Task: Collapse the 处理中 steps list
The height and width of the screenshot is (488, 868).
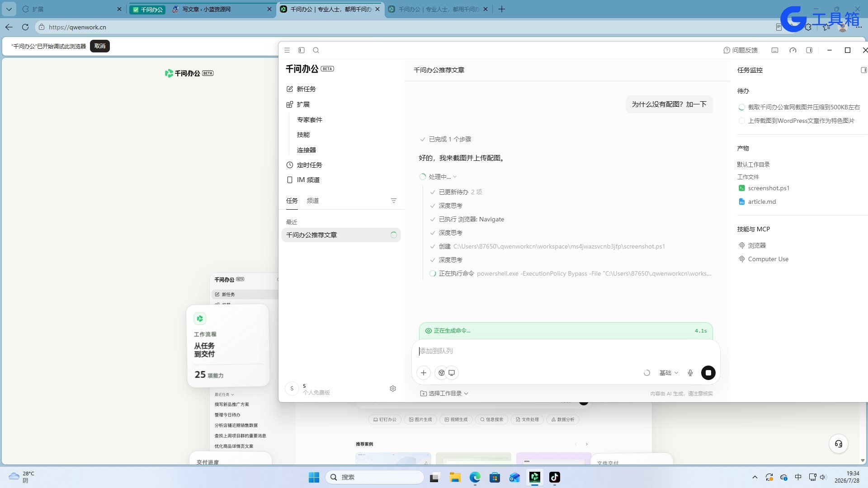Action: pyautogui.click(x=438, y=177)
